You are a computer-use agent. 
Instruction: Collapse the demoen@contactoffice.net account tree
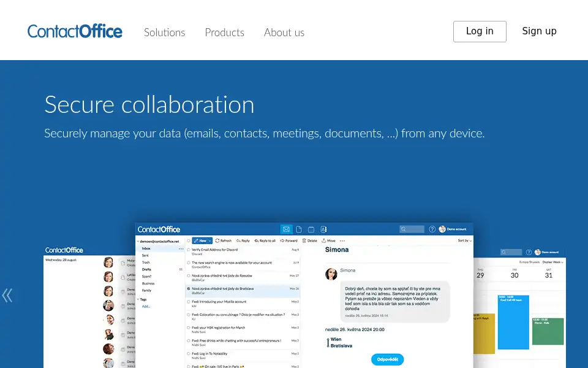(138, 242)
